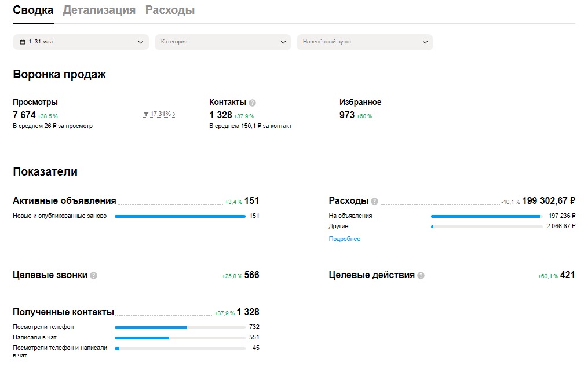Image resolution: width=588 pixels, height=387 pixels.
Task: Click the Новые и опубликованные заново bar
Action: point(180,216)
